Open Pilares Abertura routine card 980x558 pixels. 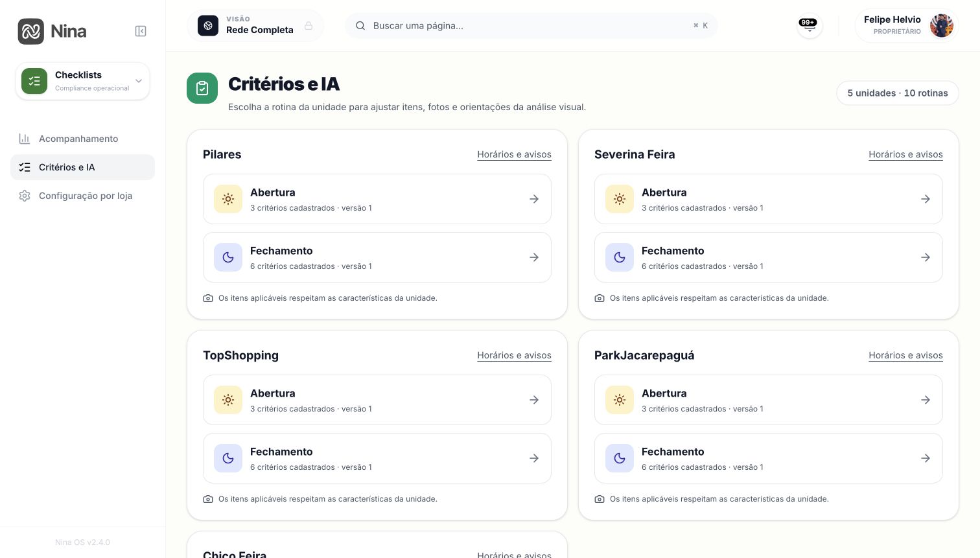click(377, 199)
